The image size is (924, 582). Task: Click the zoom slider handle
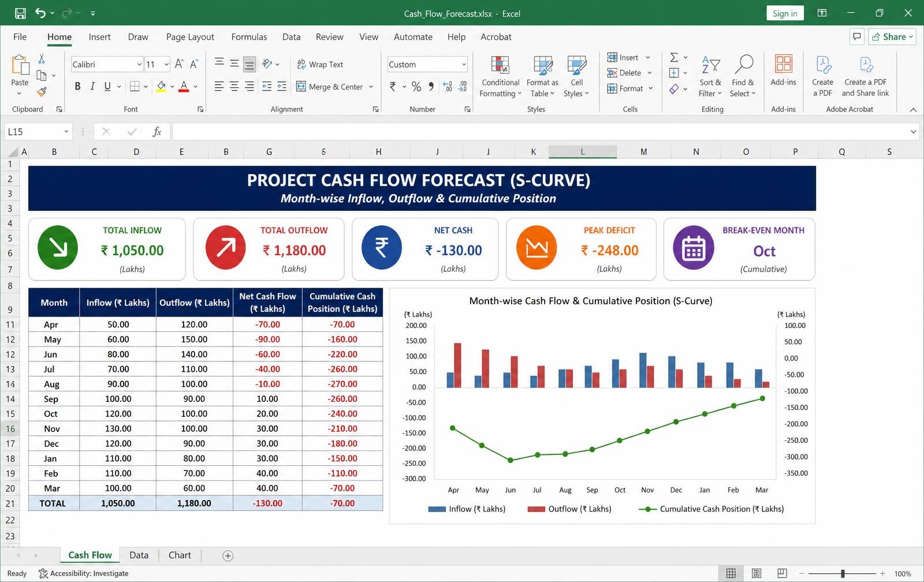[843, 573]
